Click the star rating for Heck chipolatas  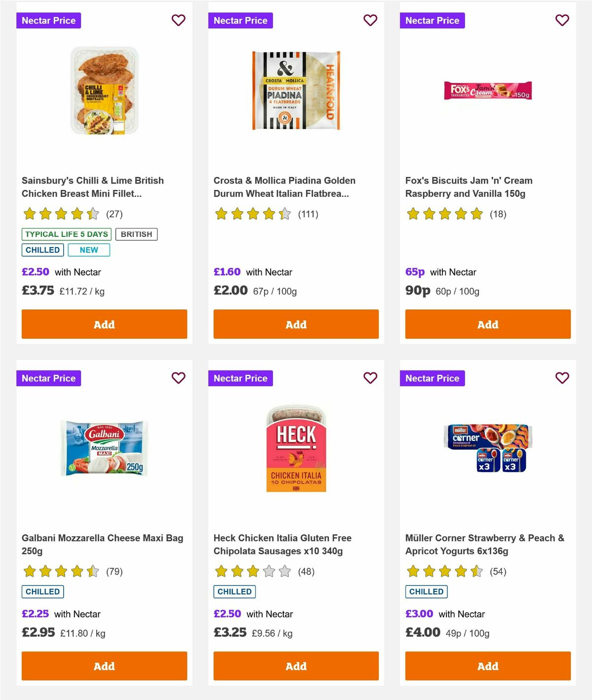coord(252,572)
